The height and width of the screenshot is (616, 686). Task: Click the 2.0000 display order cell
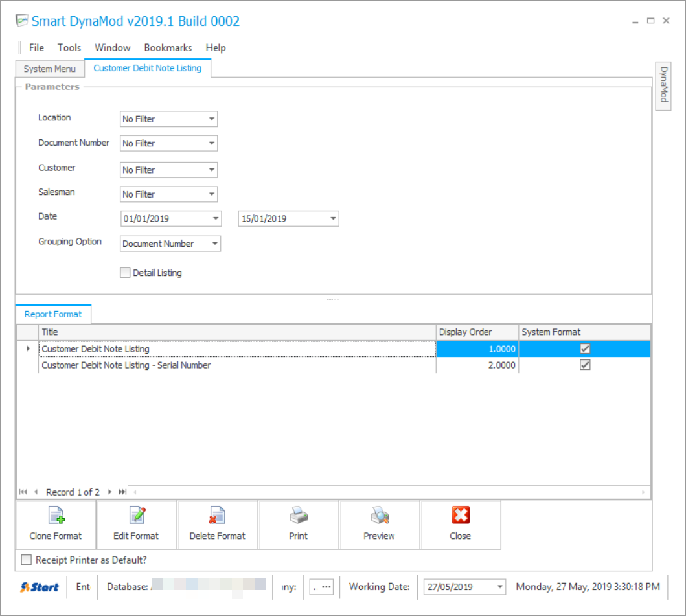point(477,365)
